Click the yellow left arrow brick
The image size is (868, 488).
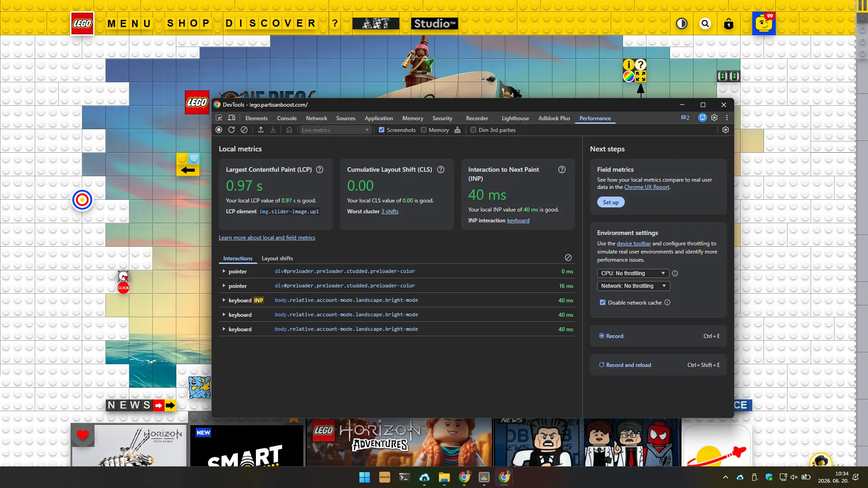(188, 170)
